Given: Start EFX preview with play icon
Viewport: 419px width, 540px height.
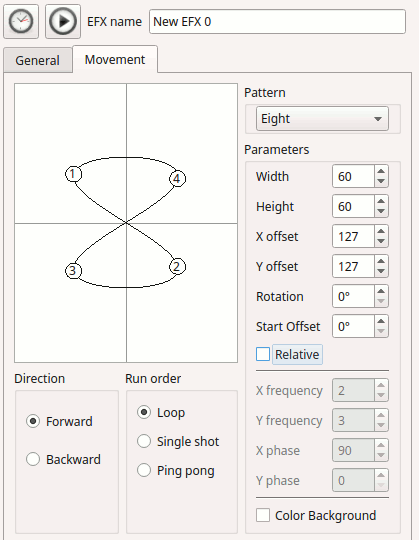Looking at the screenshot, I should coord(63,21).
